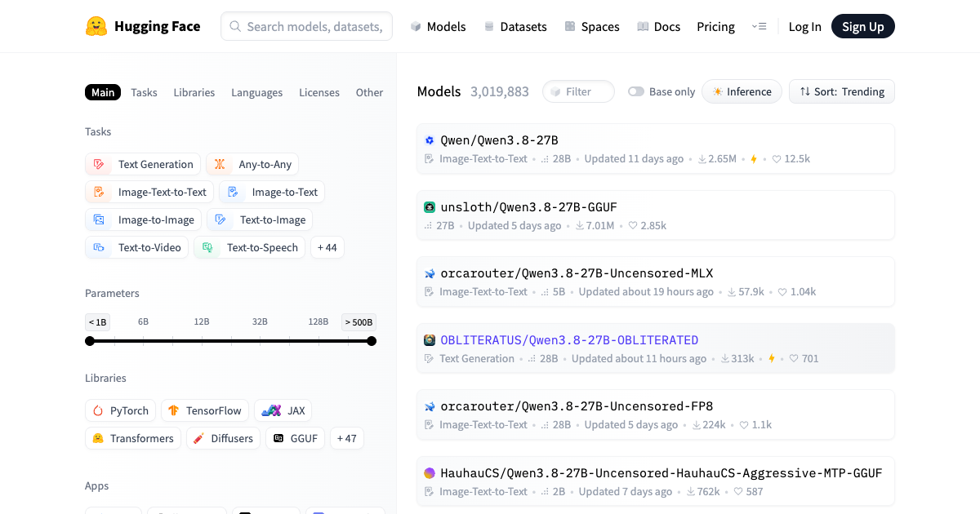Click the PyTorch library icon

click(98, 410)
